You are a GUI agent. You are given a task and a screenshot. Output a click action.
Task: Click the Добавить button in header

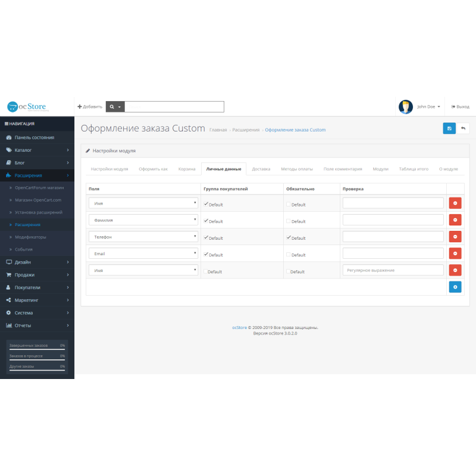90,107
